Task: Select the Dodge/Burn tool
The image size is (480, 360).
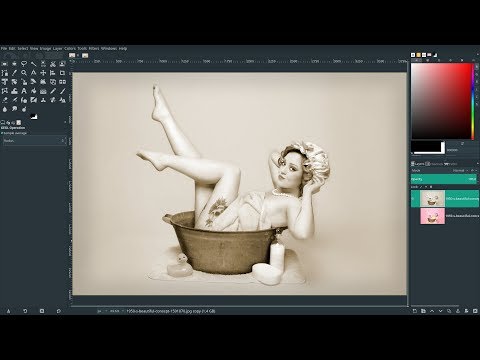Action: [24, 109]
